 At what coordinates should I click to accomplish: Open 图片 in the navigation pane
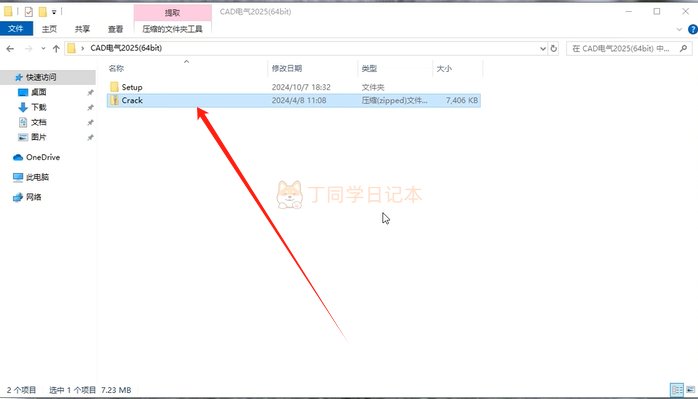click(39, 137)
